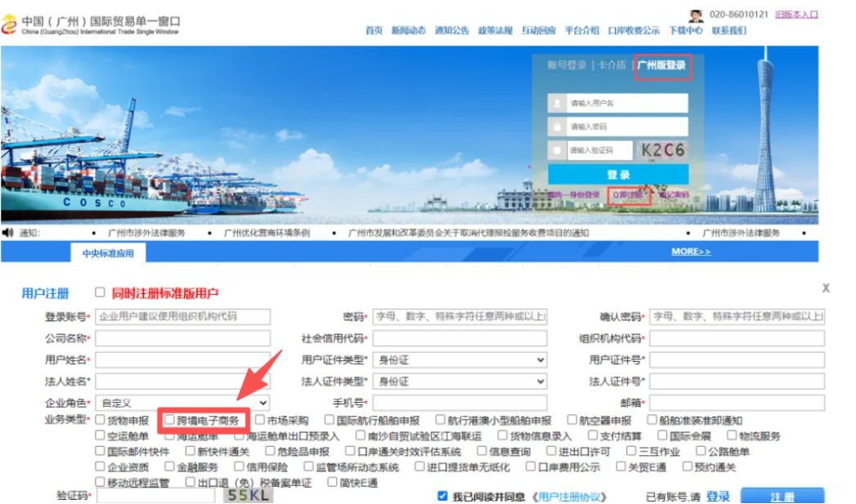856x504 pixels.
Task: Select the 中央标准应用 tab
Action: tap(108, 254)
